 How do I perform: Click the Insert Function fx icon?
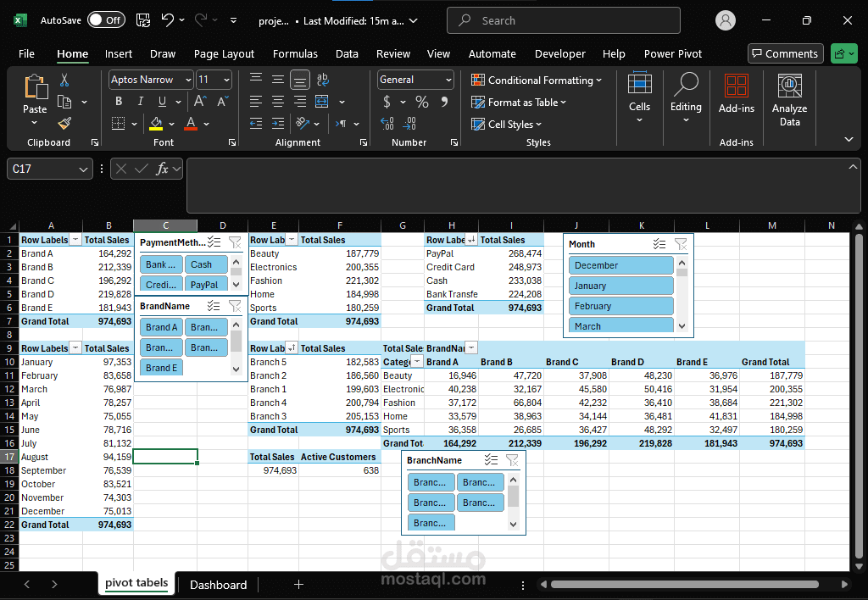click(x=162, y=169)
